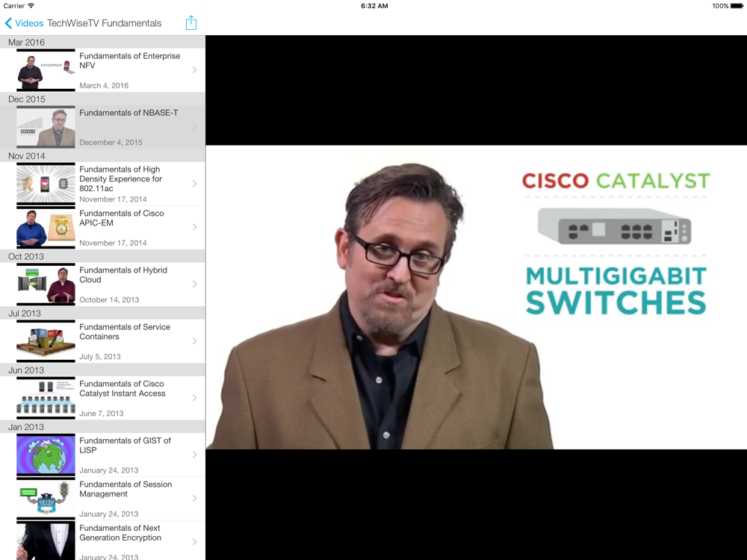This screenshot has height=560, width=747.
Task: Tap the 'March 4, 2016' date
Action: point(104,86)
